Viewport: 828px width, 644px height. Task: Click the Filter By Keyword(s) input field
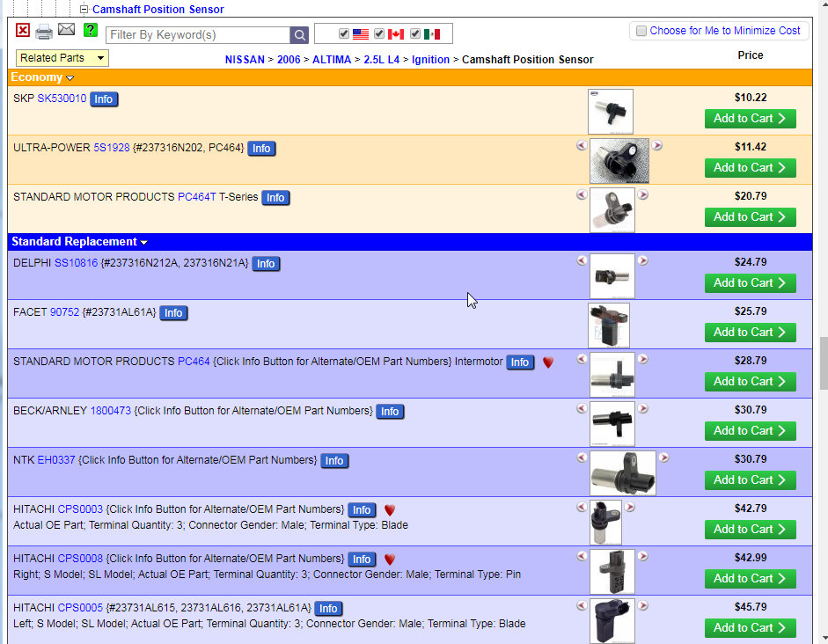point(198,35)
